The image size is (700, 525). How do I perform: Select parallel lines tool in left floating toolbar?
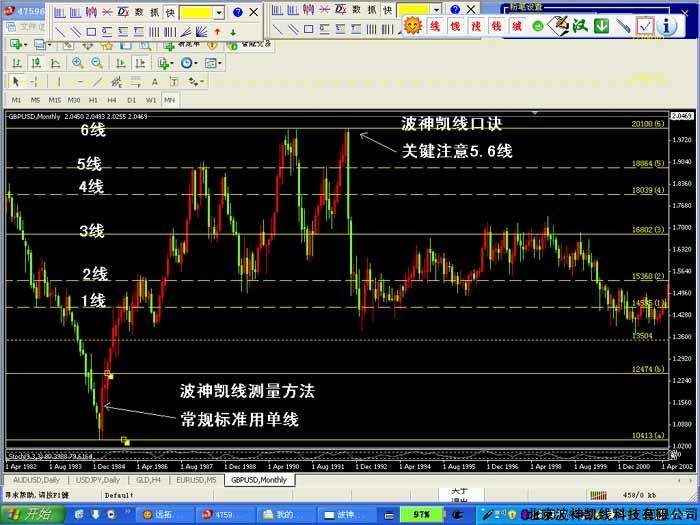[x=75, y=32]
